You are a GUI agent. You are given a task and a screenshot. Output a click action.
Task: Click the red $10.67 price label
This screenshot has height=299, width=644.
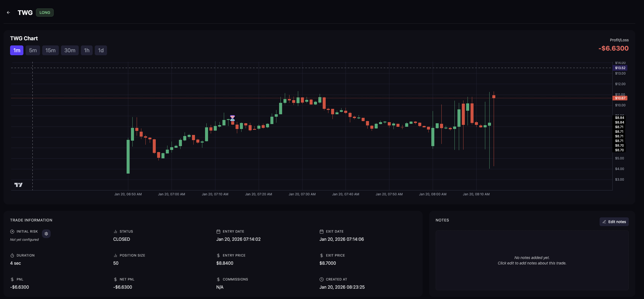pos(620,98)
